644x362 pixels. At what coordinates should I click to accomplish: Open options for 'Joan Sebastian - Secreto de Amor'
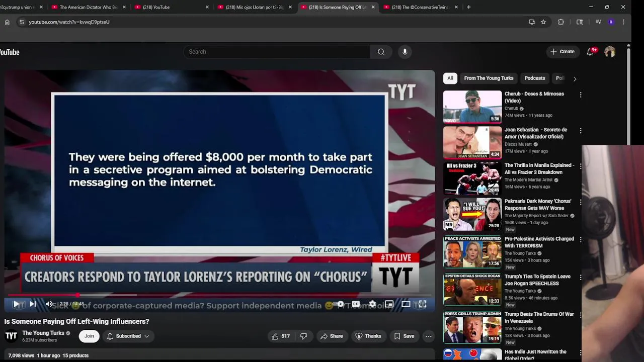(581, 130)
